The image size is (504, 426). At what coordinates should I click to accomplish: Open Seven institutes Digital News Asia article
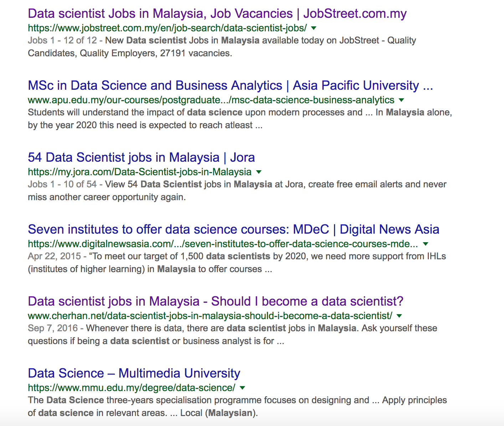click(x=233, y=229)
